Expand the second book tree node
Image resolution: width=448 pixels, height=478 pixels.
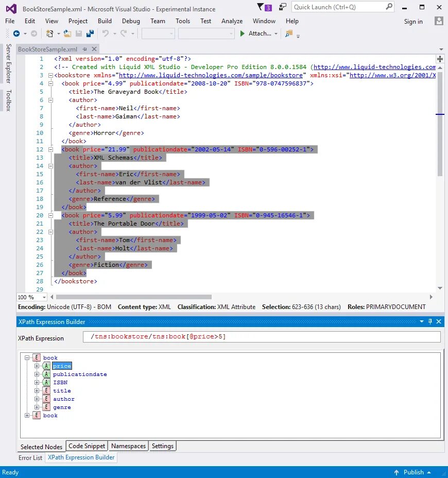(x=27, y=415)
